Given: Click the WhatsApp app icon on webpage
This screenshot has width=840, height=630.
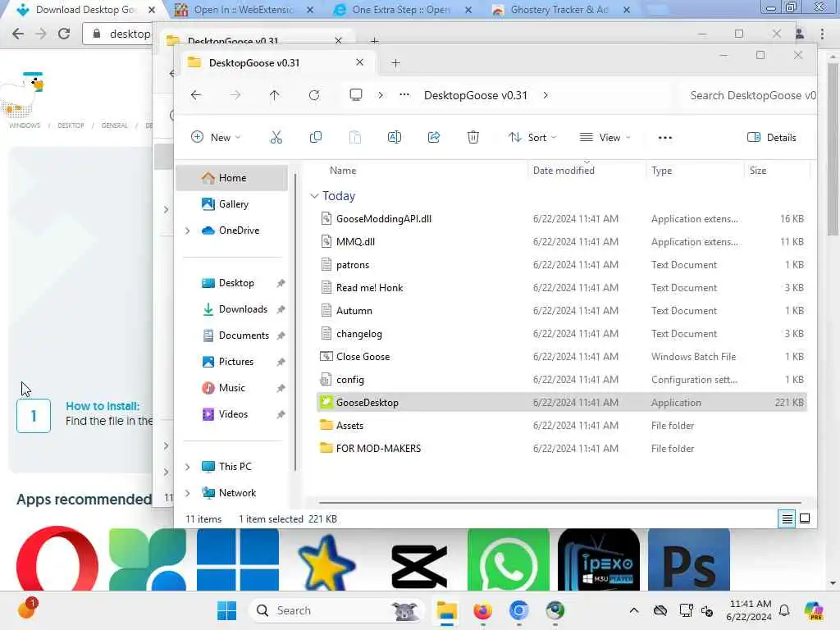Looking at the screenshot, I should 509,559.
